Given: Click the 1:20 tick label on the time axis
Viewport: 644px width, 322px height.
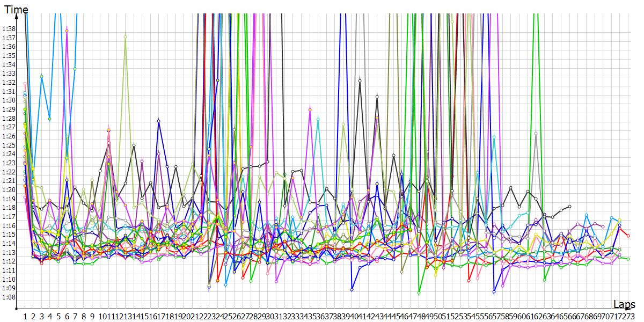Looking at the screenshot, I should pos(9,190).
